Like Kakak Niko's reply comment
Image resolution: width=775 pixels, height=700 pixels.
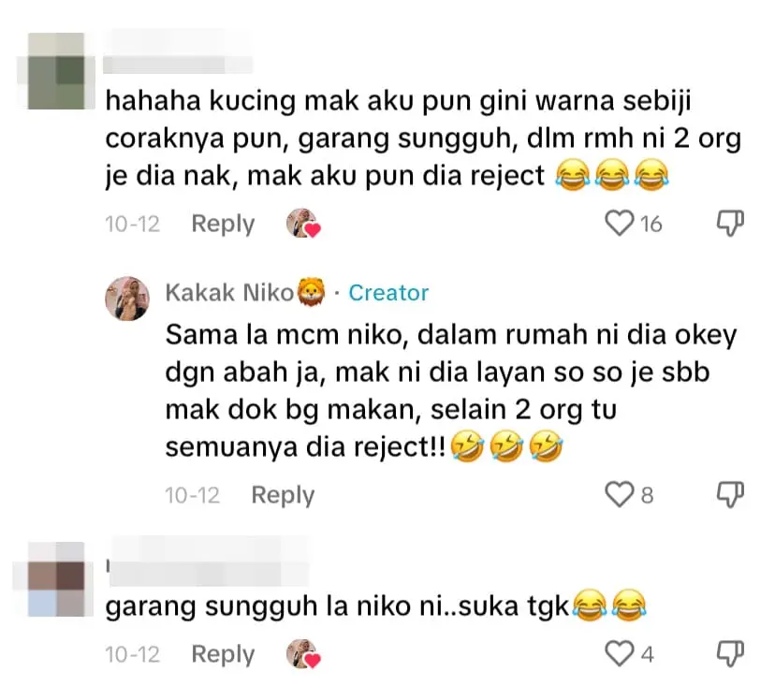tap(620, 495)
